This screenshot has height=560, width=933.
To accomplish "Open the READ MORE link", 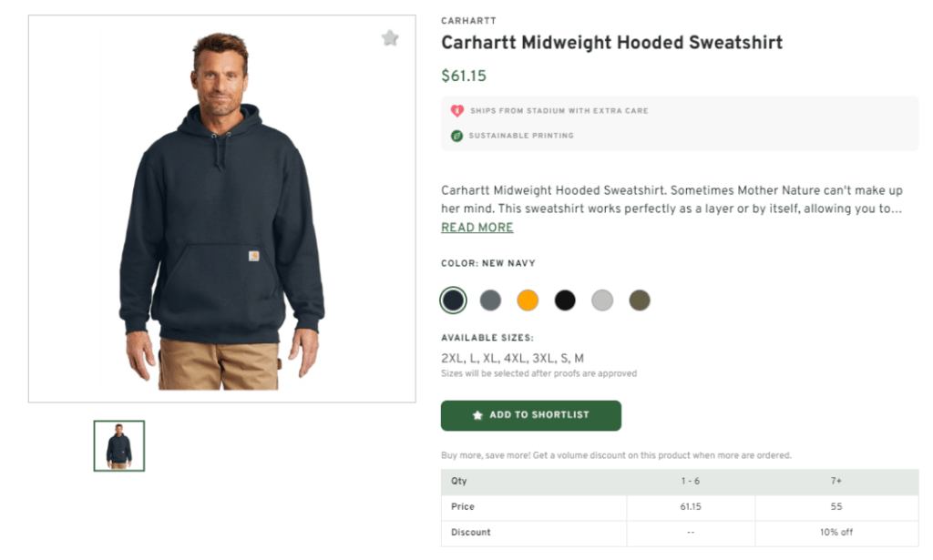I will click(477, 227).
